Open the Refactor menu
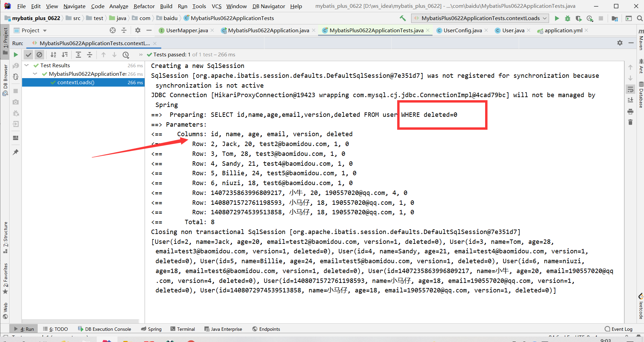The image size is (644, 342). pos(144,6)
